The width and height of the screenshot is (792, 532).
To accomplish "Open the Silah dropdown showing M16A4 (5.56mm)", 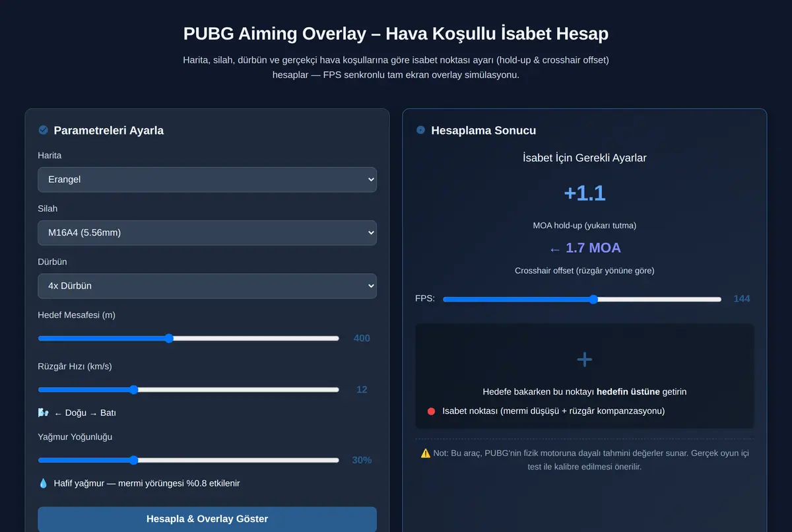I will (x=207, y=233).
